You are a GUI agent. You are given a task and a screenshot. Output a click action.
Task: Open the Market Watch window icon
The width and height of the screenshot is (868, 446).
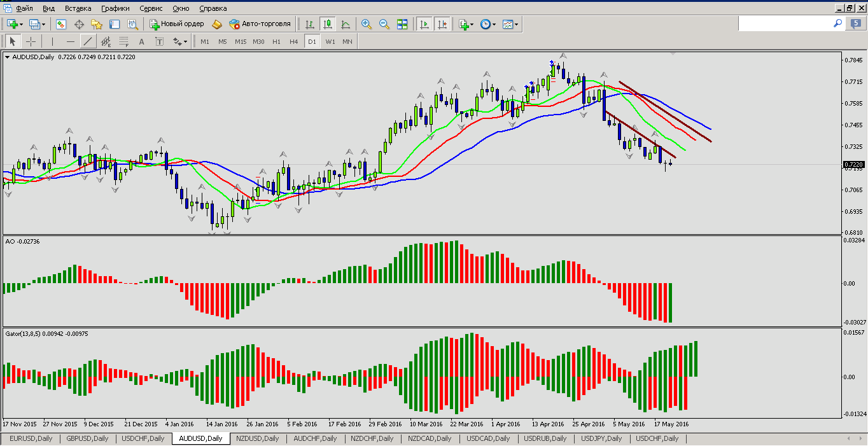pyautogui.click(x=61, y=24)
